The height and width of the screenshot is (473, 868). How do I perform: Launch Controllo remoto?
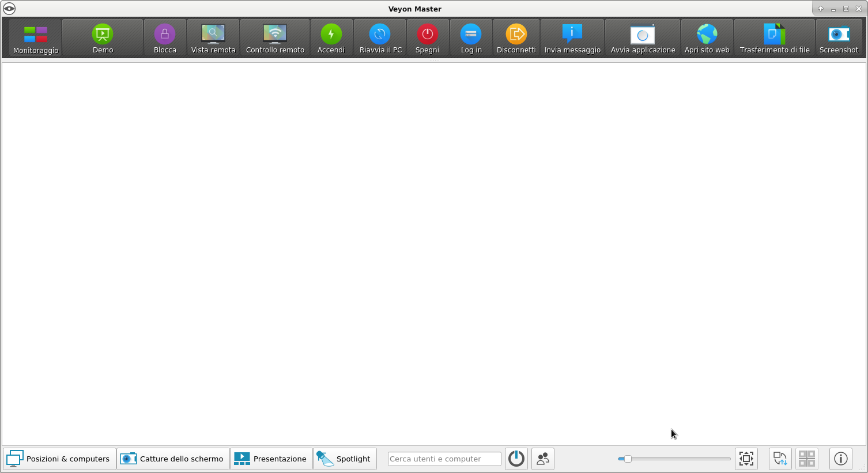coord(275,38)
